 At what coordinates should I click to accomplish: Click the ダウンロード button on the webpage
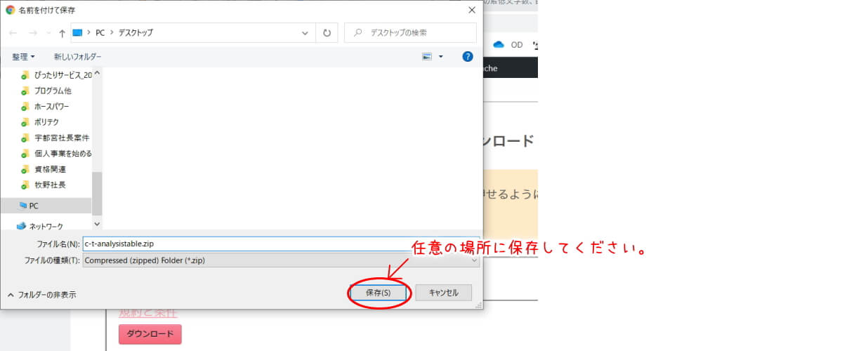pos(150,334)
